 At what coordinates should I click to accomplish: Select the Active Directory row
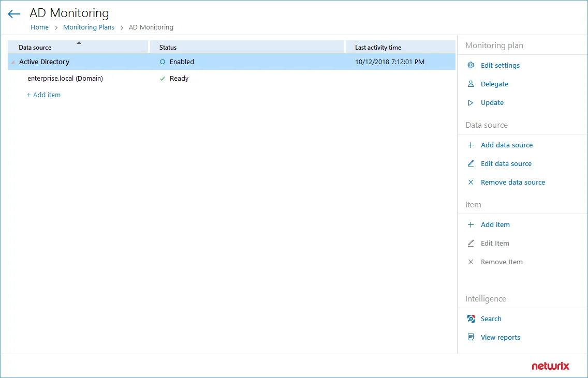(x=231, y=62)
